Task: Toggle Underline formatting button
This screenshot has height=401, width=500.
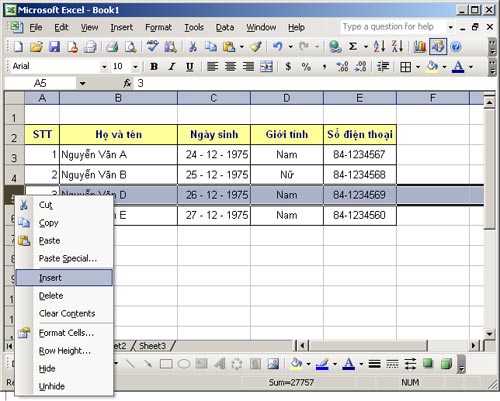Action: click(190, 67)
